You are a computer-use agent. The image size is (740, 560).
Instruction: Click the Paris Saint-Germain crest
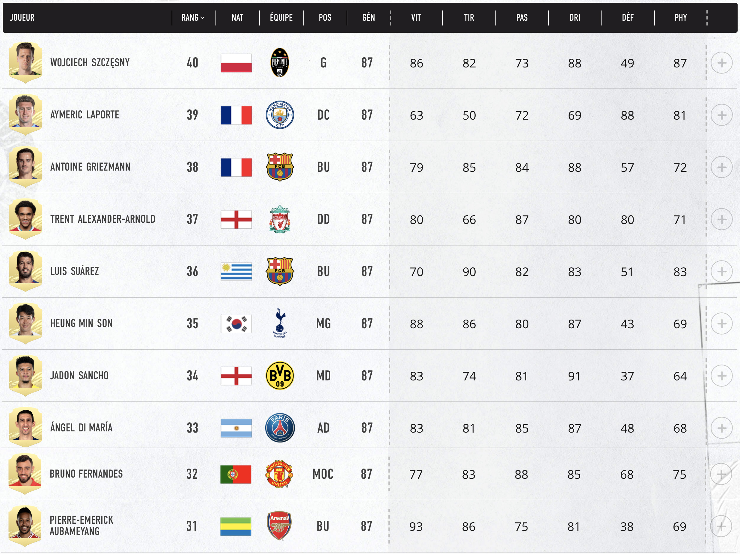(280, 428)
